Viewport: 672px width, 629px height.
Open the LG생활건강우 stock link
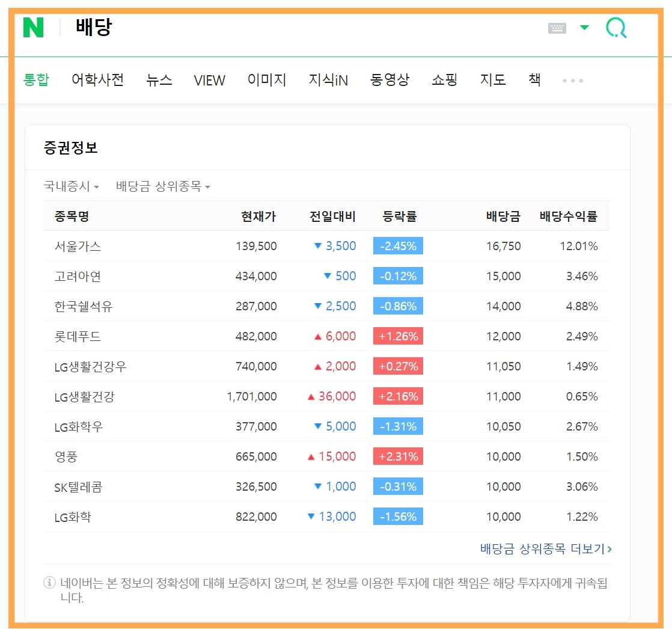click(x=90, y=367)
